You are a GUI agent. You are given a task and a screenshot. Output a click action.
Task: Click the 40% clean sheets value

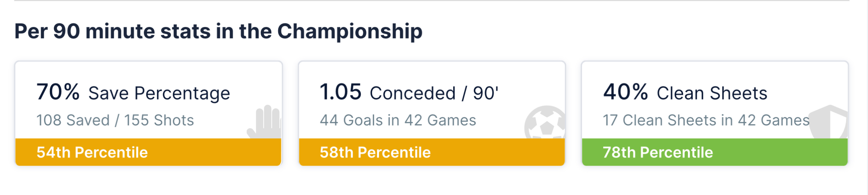pos(625,92)
